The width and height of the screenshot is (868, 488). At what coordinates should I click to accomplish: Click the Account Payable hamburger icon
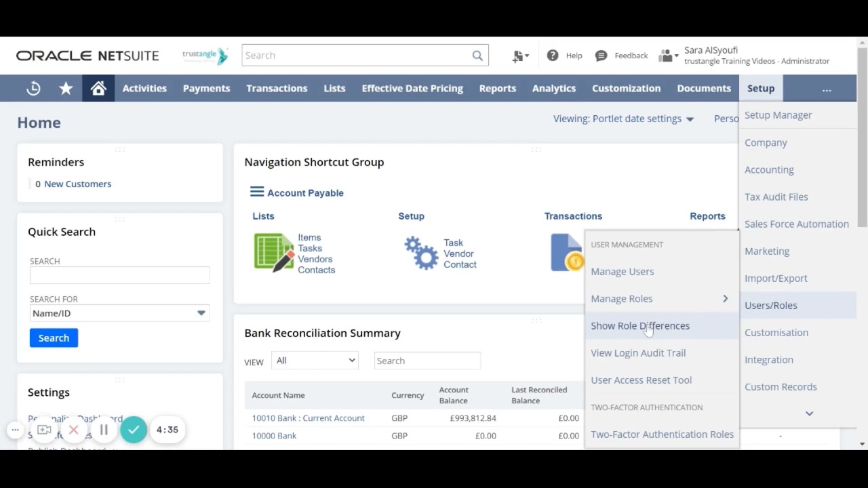(257, 192)
